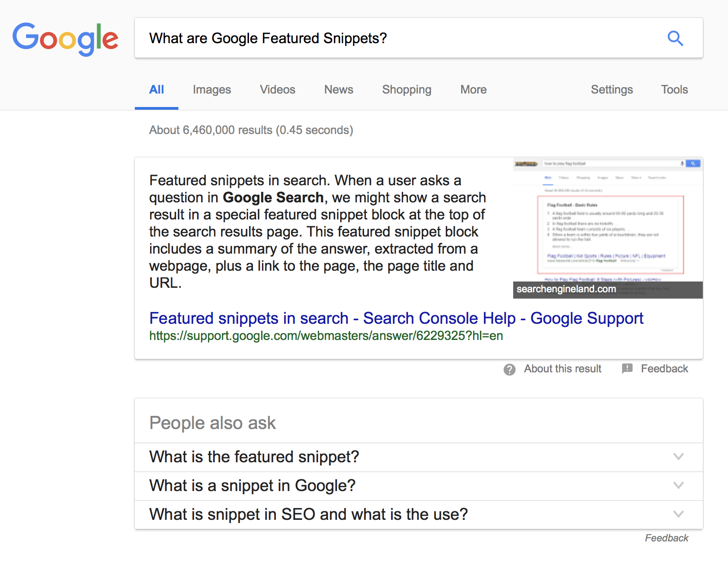Open the News tab
Screen dimensions: 728x563
(339, 89)
